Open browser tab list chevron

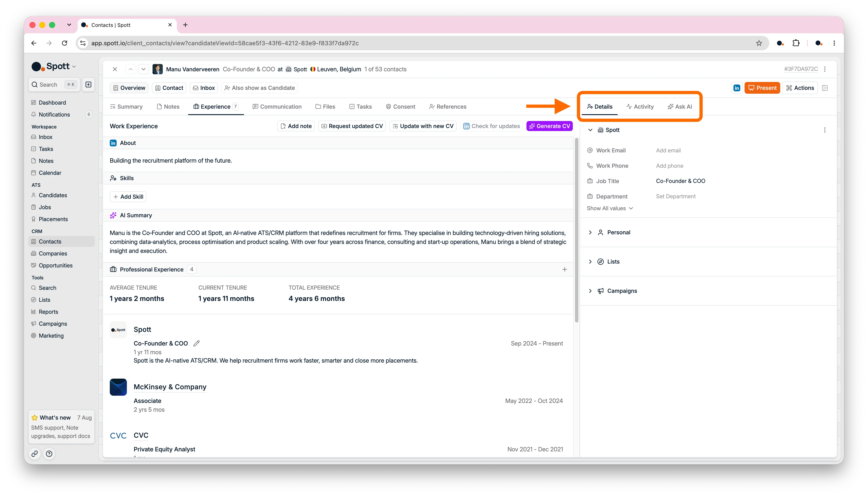click(69, 25)
